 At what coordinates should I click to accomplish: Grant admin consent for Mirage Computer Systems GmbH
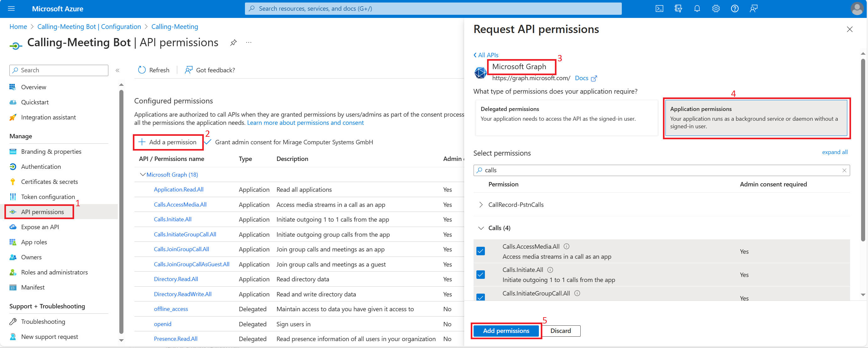pos(289,142)
